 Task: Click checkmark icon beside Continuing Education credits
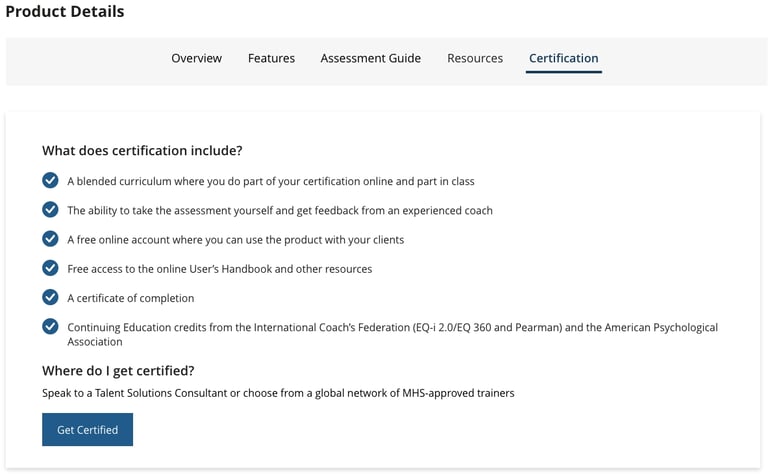[50, 326]
